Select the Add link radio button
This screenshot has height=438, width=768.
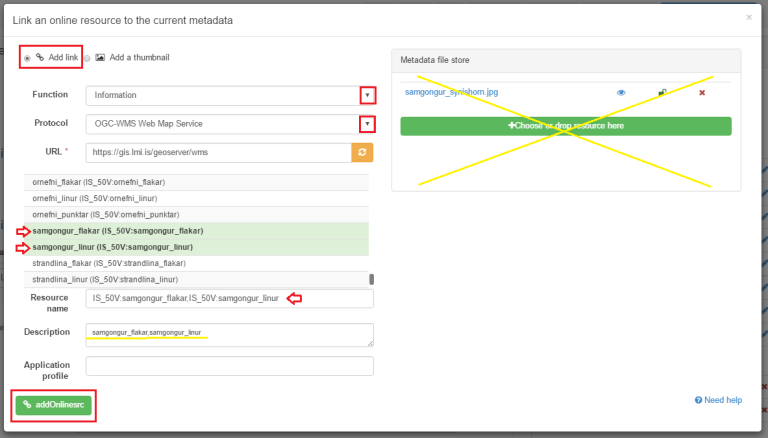coord(27,58)
